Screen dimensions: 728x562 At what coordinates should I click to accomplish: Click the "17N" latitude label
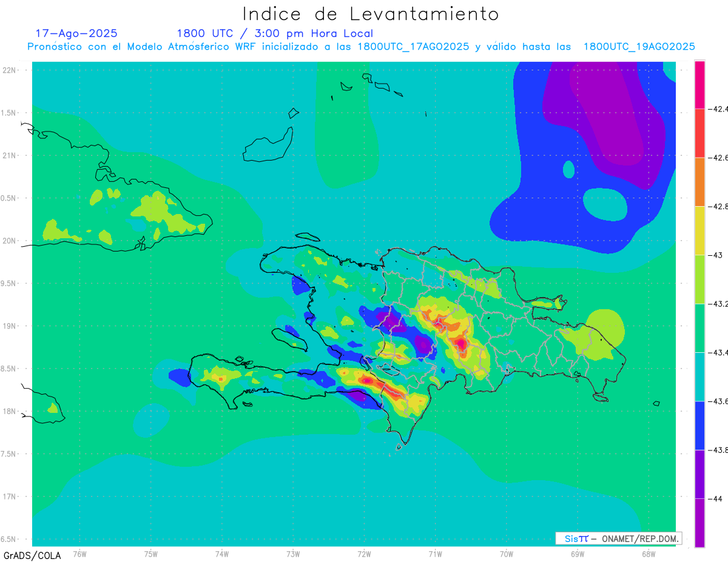click(9, 497)
